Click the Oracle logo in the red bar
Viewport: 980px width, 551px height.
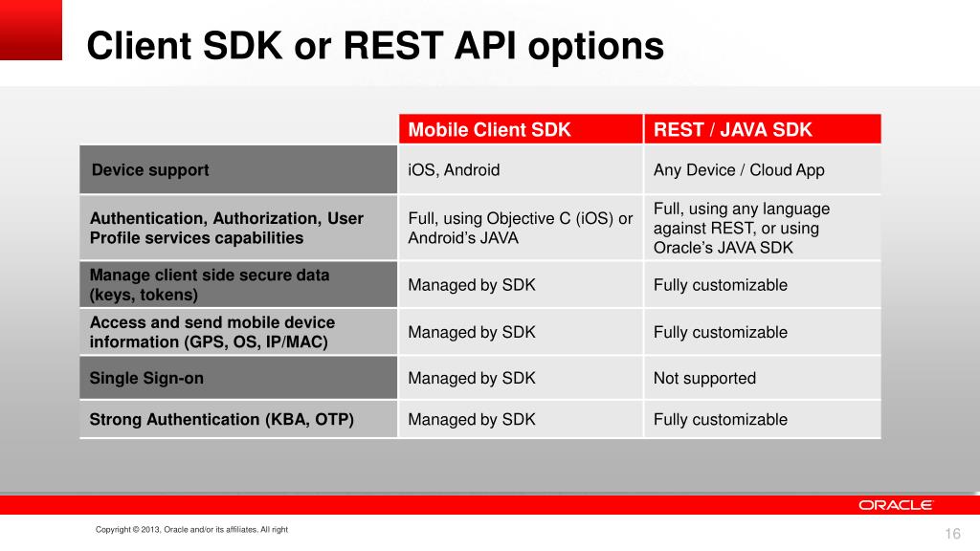click(x=896, y=505)
